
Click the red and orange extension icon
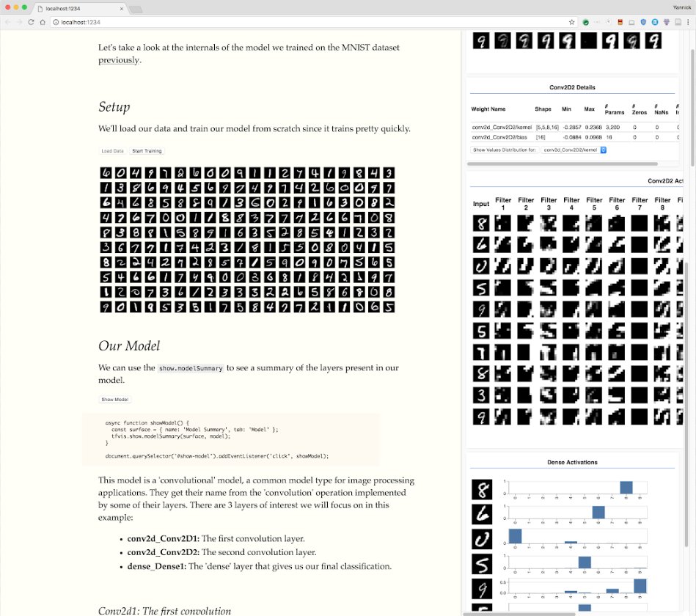coord(620,22)
